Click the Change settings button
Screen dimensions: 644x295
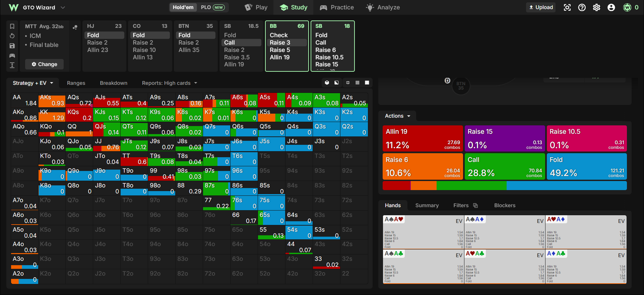click(44, 64)
